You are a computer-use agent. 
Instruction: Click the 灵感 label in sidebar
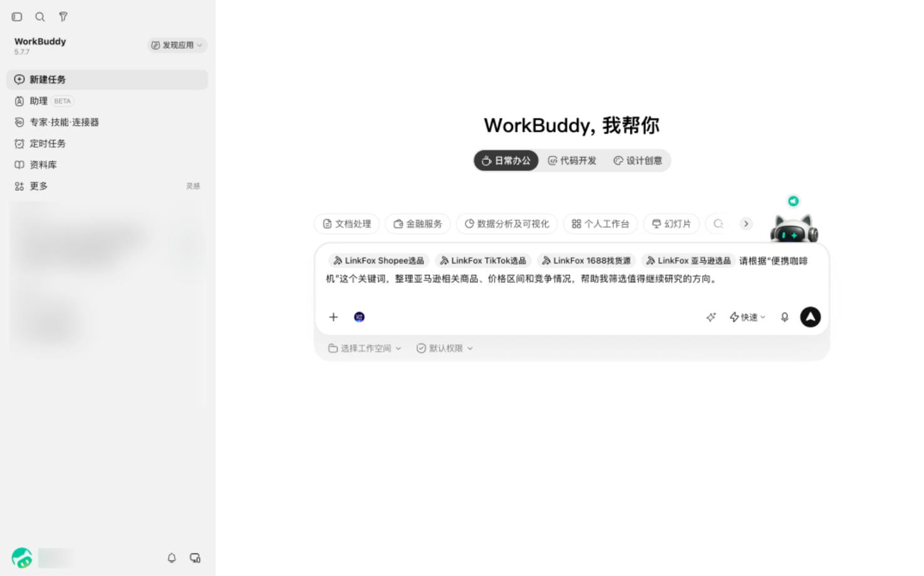pyautogui.click(x=193, y=186)
